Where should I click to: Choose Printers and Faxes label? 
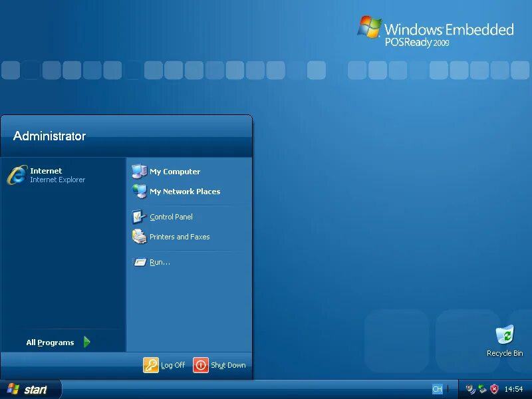point(180,237)
